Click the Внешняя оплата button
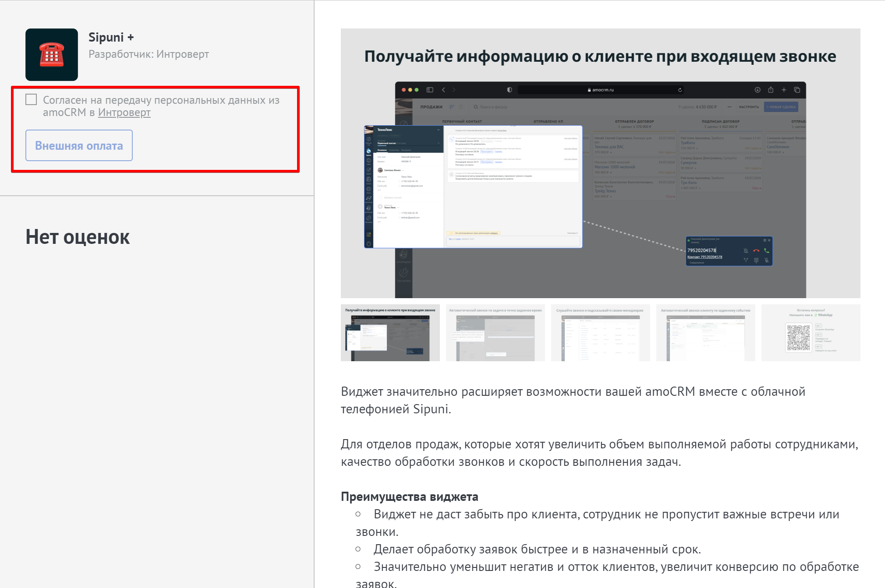The image size is (885, 588). 79,145
